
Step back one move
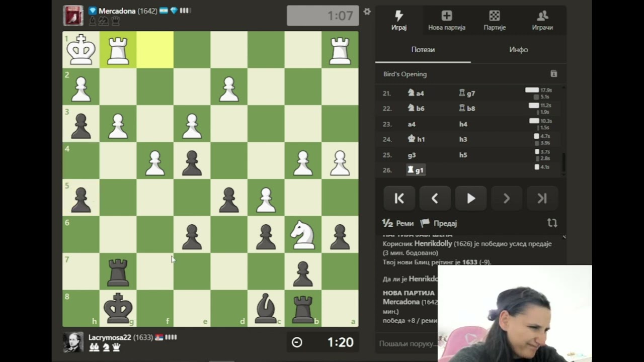[435, 199]
